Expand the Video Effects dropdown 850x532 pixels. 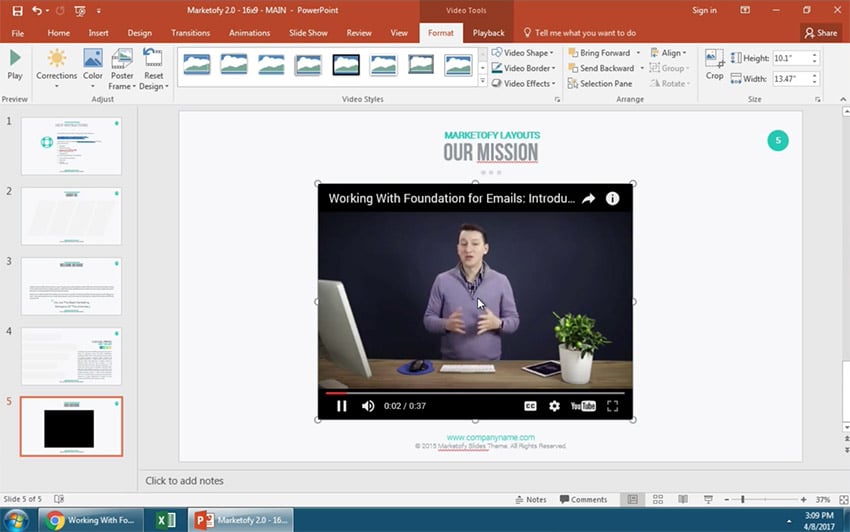(x=525, y=84)
